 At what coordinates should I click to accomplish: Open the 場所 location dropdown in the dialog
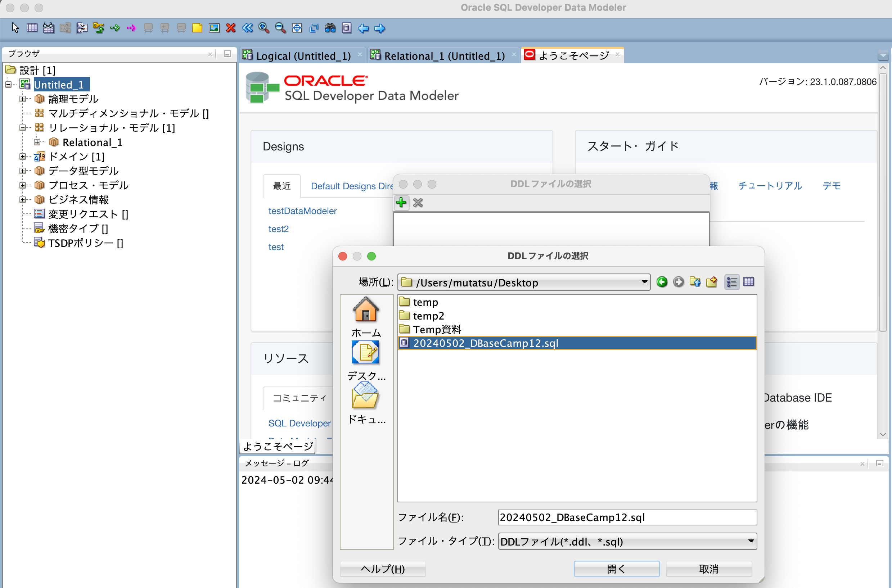[x=644, y=282]
